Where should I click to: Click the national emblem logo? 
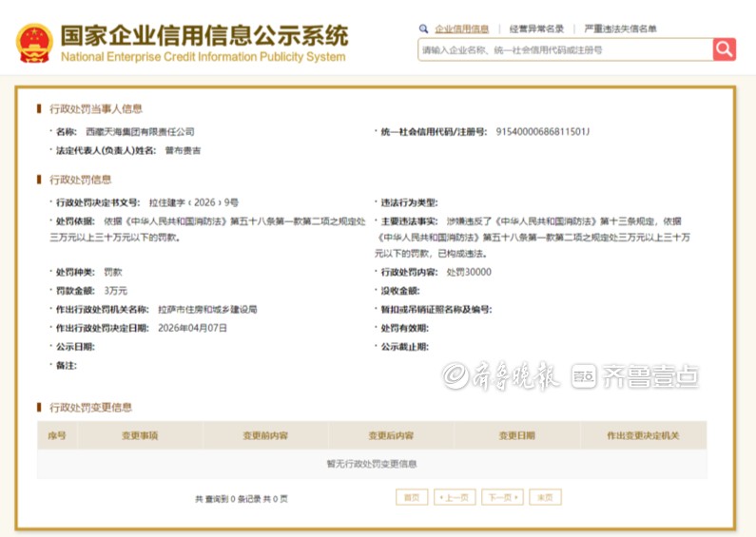34,43
